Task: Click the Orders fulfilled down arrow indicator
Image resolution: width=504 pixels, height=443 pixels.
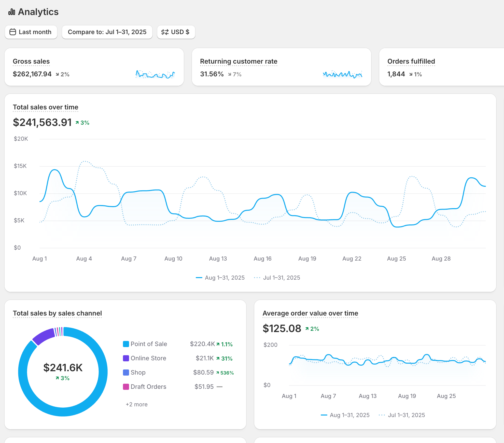Action: click(x=411, y=74)
